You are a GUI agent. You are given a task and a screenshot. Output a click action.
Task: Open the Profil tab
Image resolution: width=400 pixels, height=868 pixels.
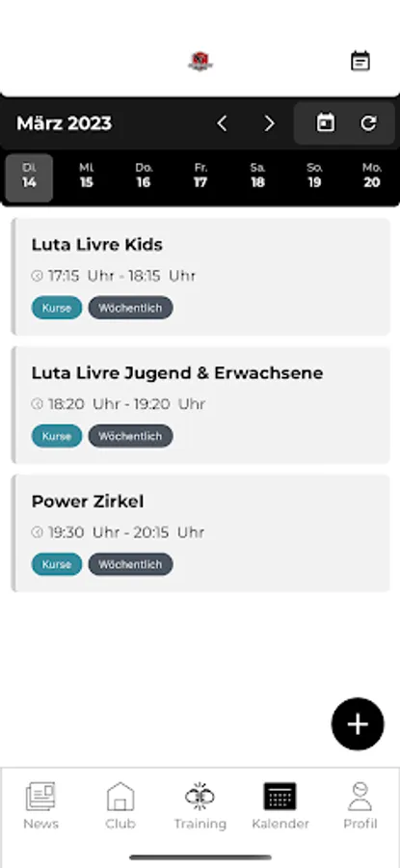(x=360, y=806)
